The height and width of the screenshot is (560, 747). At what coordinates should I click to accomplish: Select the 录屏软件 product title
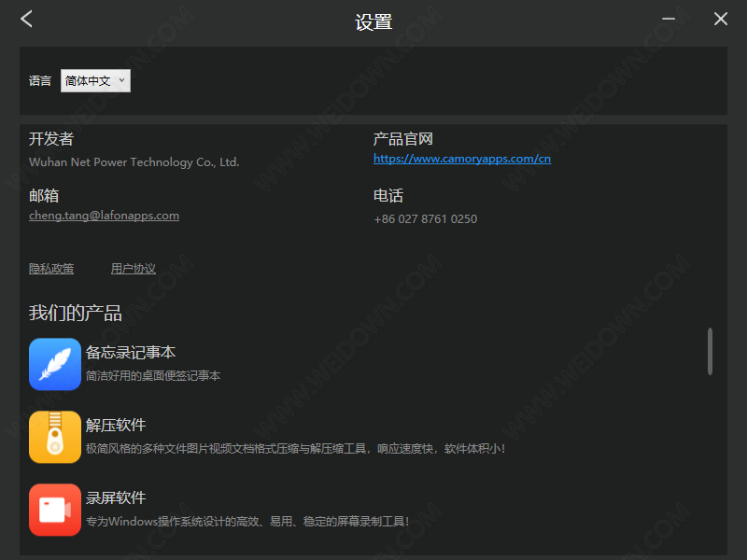116,498
